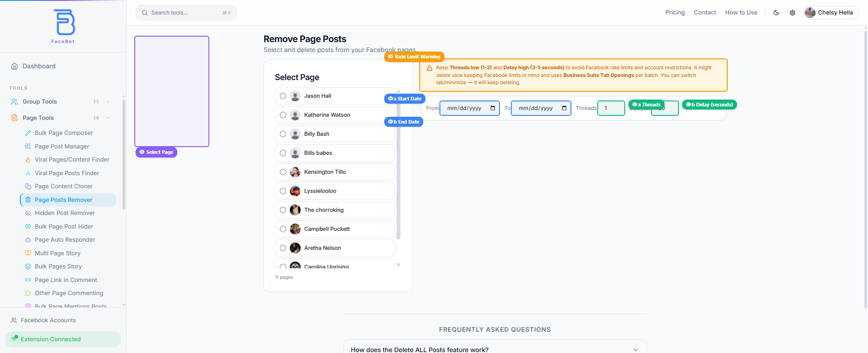Click page list scroll-up arrow
The width and height of the screenshot is (868, 353).
[x=398, y=91]
